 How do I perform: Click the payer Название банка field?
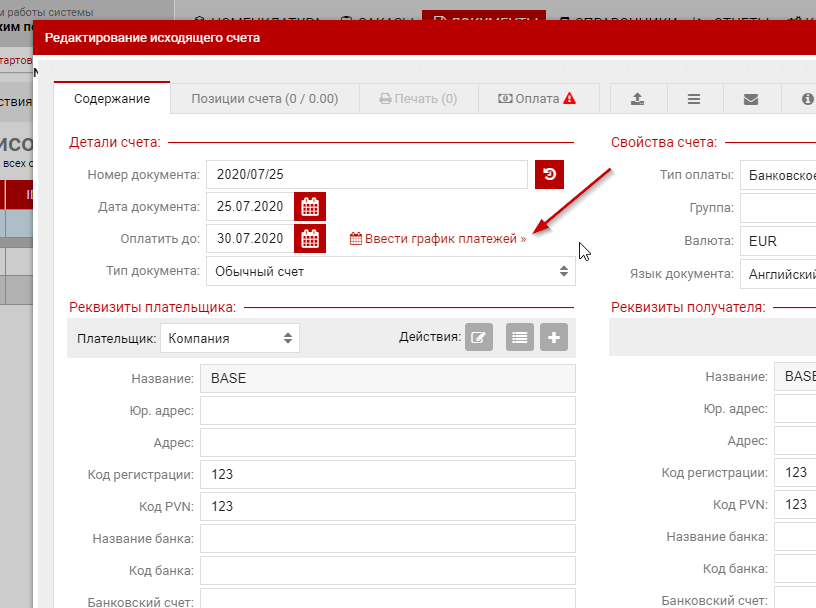[388, 538]
